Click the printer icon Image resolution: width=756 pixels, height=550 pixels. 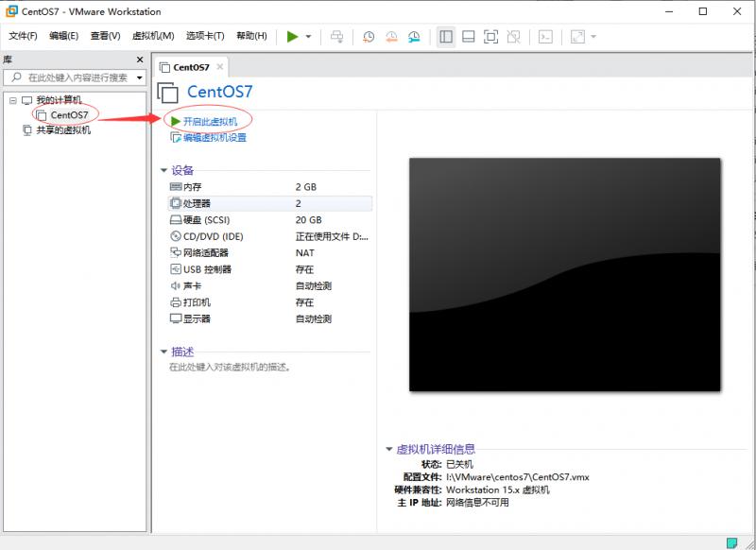click(x=176, y=302)
